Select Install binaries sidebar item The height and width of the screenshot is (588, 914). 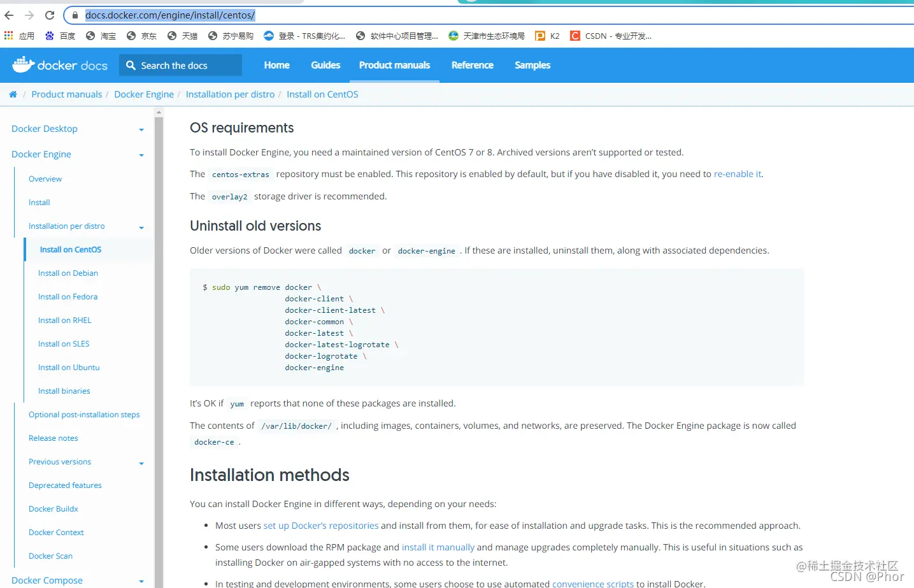point(64,391)
